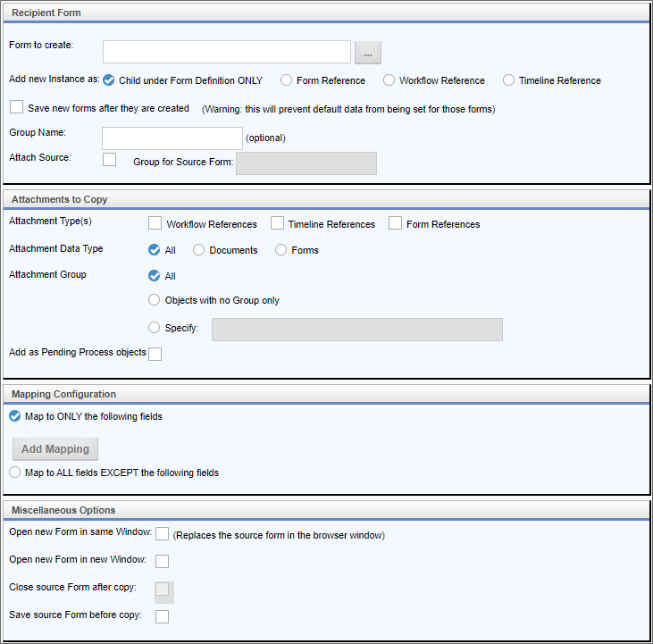This screenshot has width=653, height=644.
Task: Tick the Form References attachment type
Action: point(395,223)
